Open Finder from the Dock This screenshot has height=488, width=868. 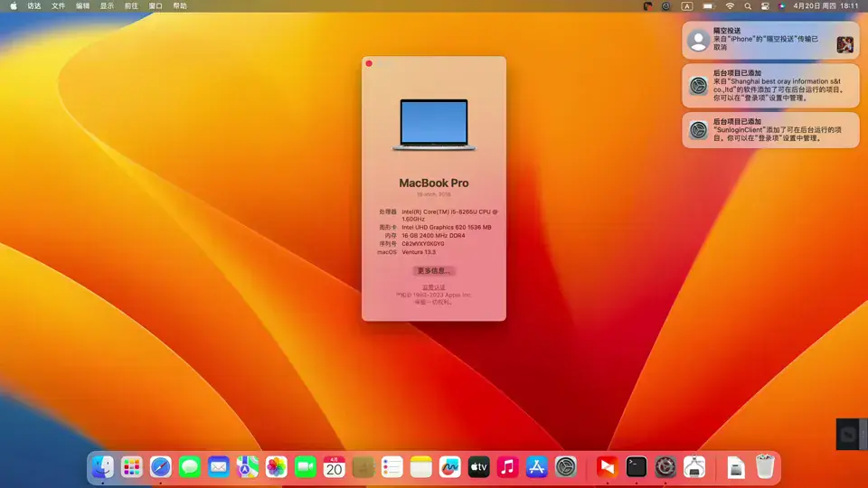tap(102, 467)
